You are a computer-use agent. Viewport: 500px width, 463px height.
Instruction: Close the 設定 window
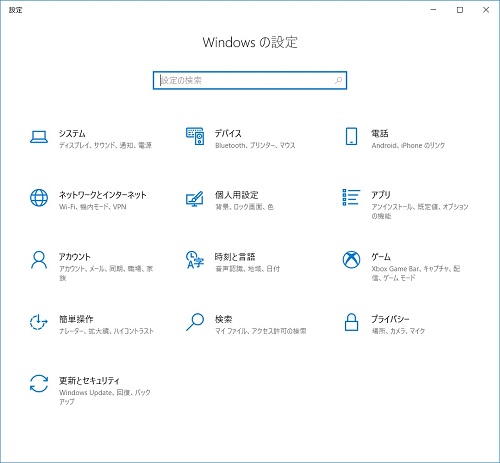pos(486,10)
